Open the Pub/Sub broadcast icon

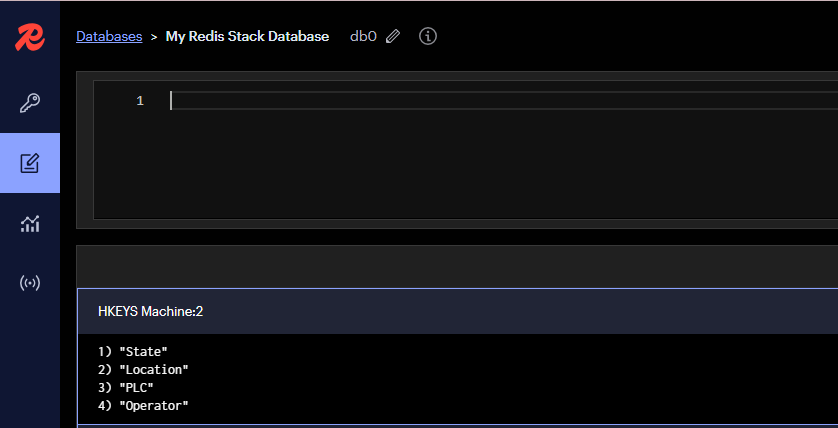pyautogui.click(x=30, y=283)
